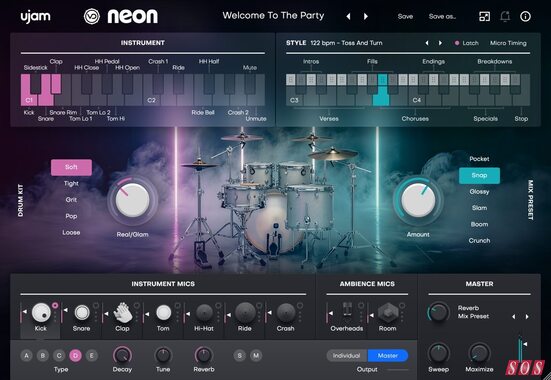
Task: Open the info icon in header
Action: (x=525, y=16)
